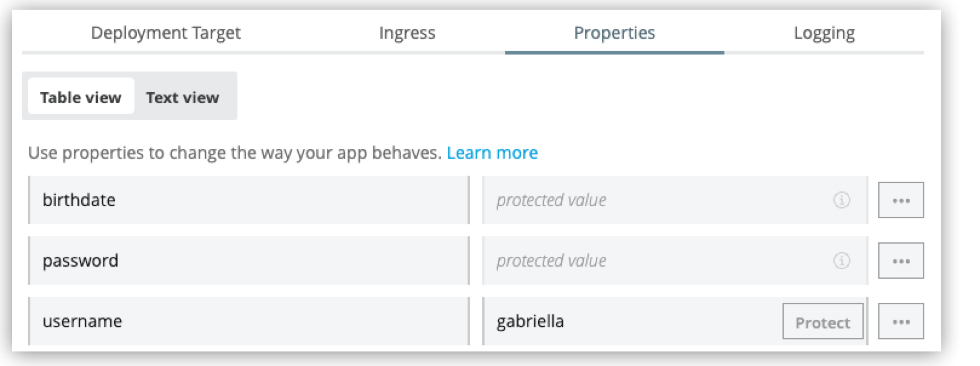Open the ellipsis menu for password property

pyautogui.click(x=901, y=261)
